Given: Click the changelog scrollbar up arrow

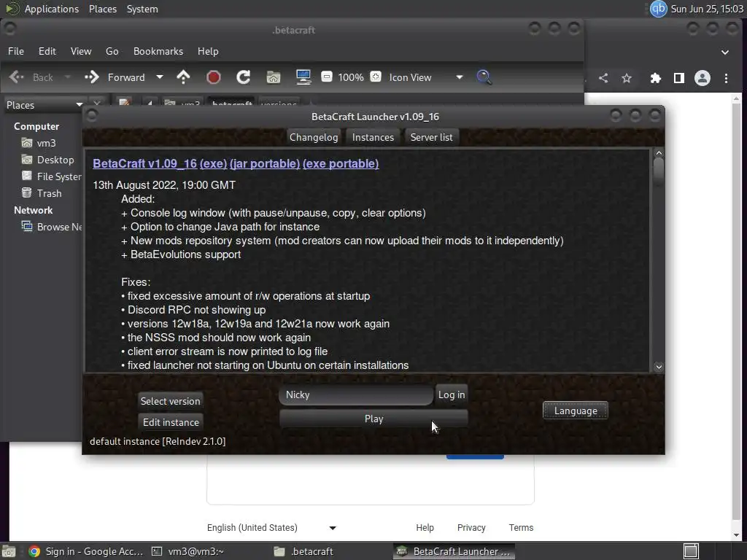Looking at the screenshot, I should [659, 153].
